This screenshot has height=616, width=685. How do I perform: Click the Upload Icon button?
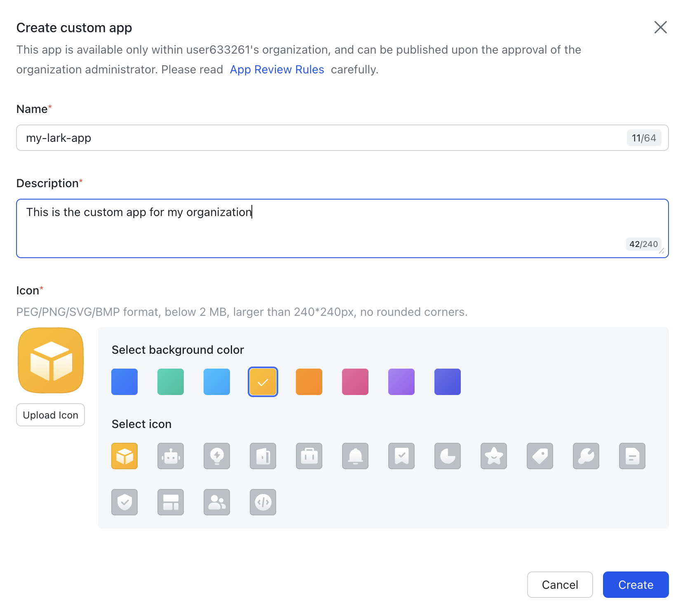(50, 415)
